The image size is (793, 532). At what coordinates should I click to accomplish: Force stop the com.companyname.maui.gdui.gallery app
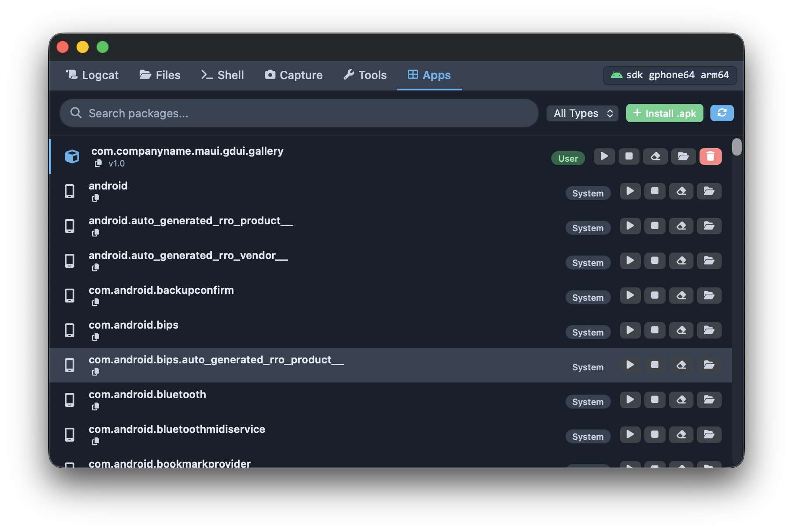(629, 156)
